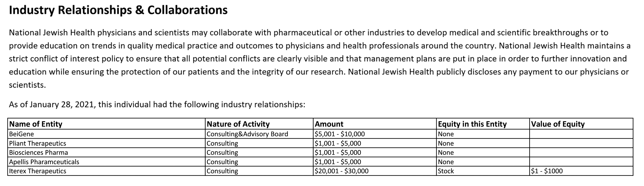Screen dimensions: 644x186
Task: Select the $20,001 - $30,000 amount cell
Action: click(341, 171)
